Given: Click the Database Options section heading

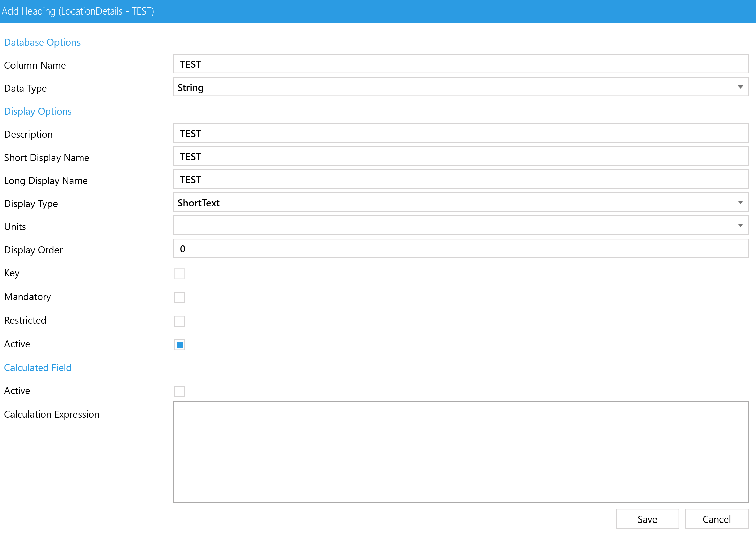Looking at the screenshot, I should click(x=42, y=42).
